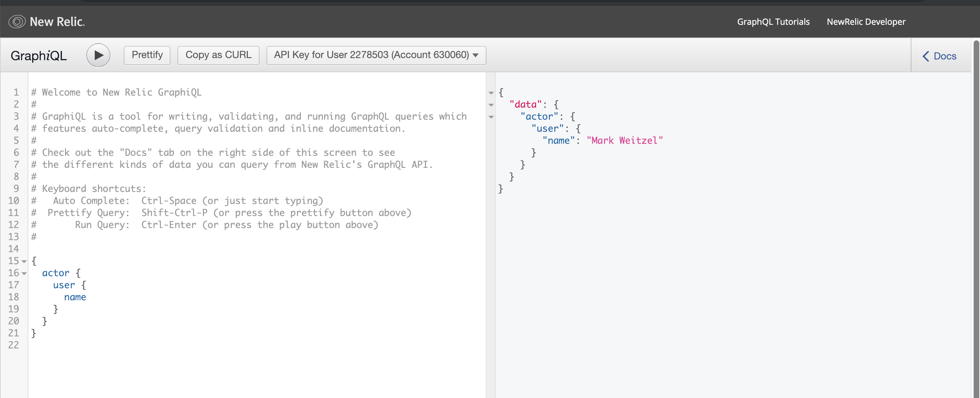The image size is (980, 398).
Task: Collapse the "actor" object in results
Action: [491, 117]
